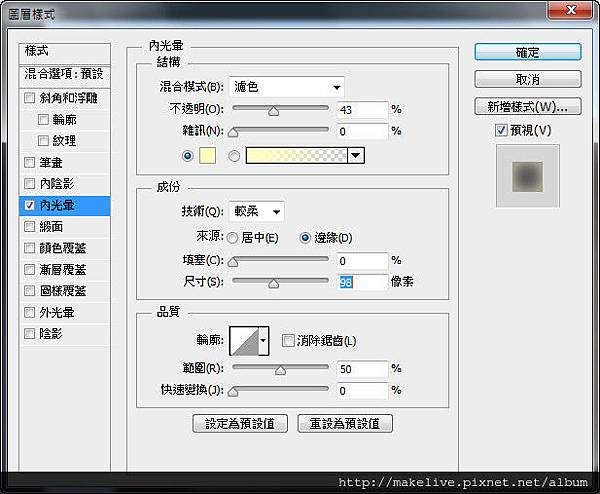This screenshot has width=600, height=494.
Task: Click the 確定 (OK) button
Action: point(528,52)
